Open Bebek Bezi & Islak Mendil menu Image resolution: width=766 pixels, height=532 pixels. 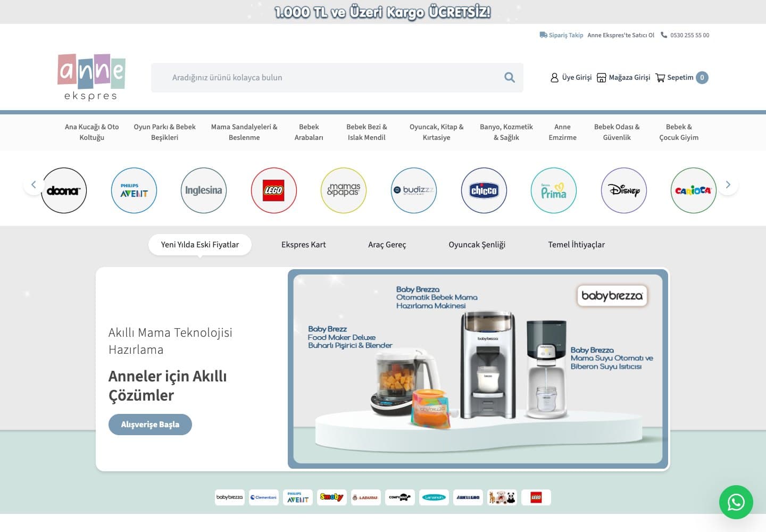(367, 132)
